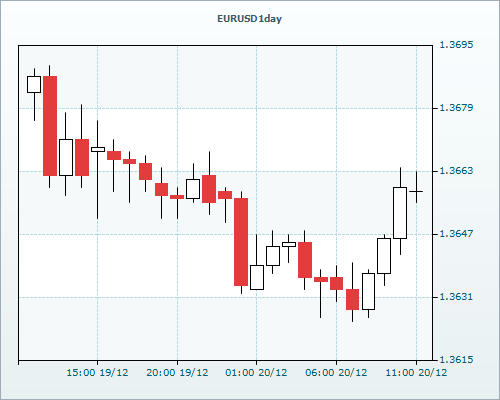Click the small white candle on 15:00 19/12 gridline

pyautogui.click(x=98, y=149)
